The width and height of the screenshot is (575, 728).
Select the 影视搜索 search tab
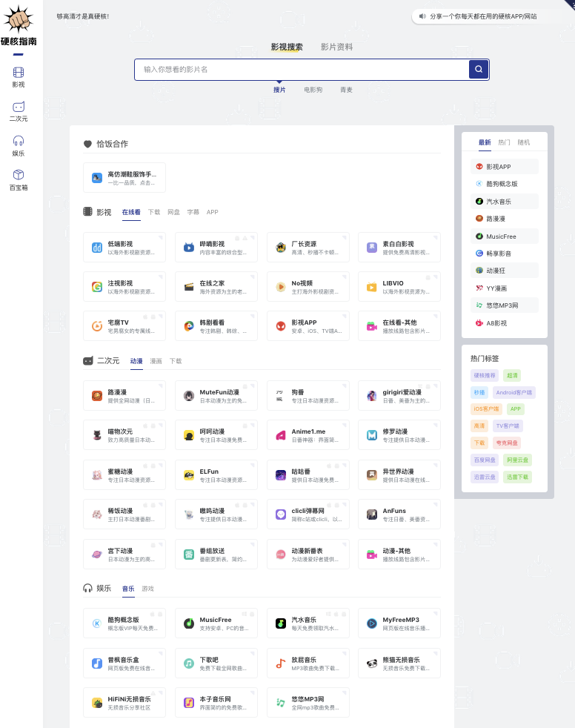[287, 47]
